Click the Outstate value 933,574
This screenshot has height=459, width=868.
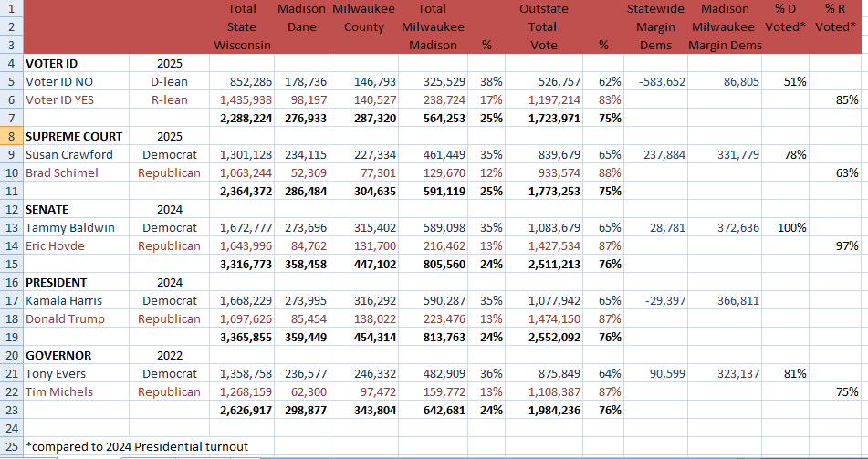[544, 172]
